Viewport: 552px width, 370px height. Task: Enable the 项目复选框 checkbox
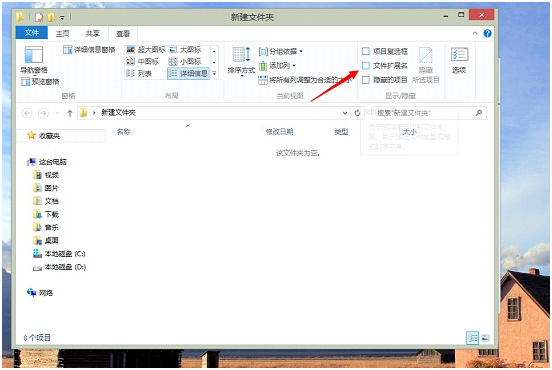[x=366, y=51]
